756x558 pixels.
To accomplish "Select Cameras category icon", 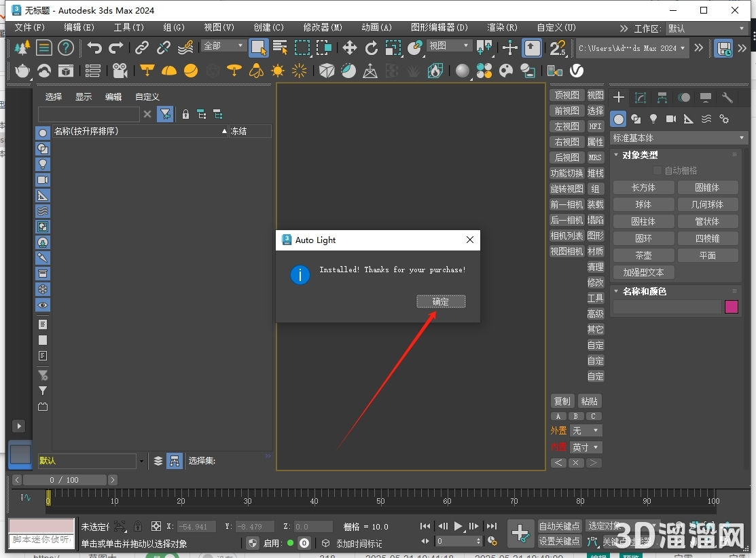I will 670,119.
